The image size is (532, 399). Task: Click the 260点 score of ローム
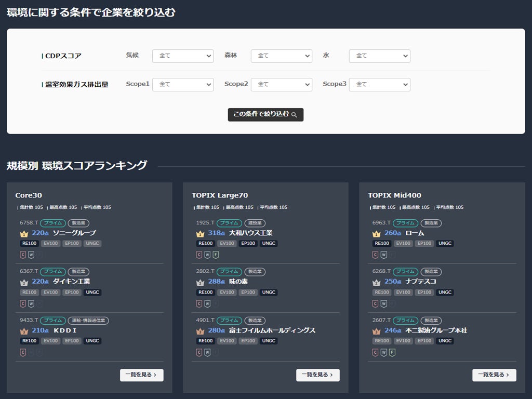393,233
